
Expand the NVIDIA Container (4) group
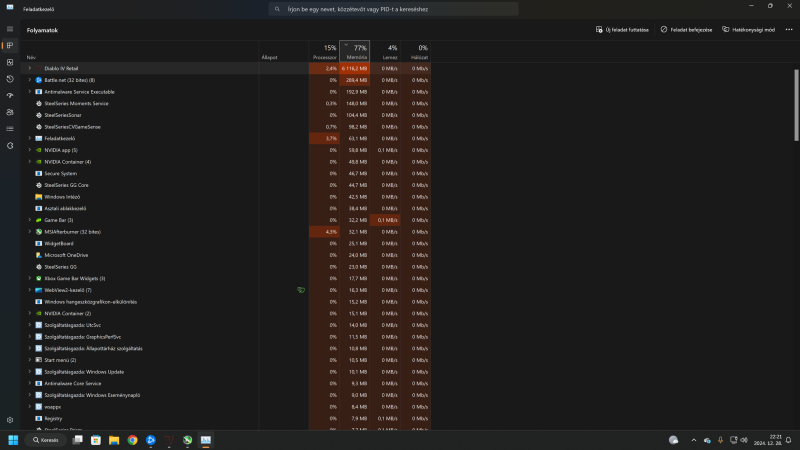pos(30,162)
